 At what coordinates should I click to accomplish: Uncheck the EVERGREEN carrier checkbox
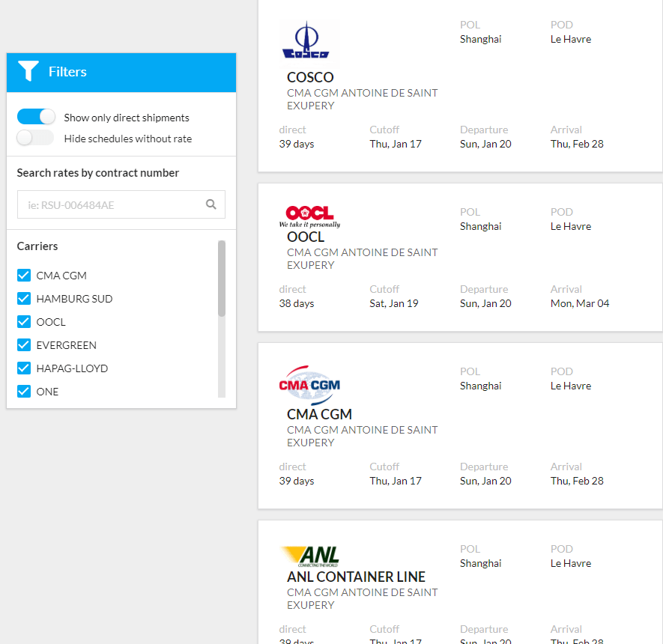[24, 344]
